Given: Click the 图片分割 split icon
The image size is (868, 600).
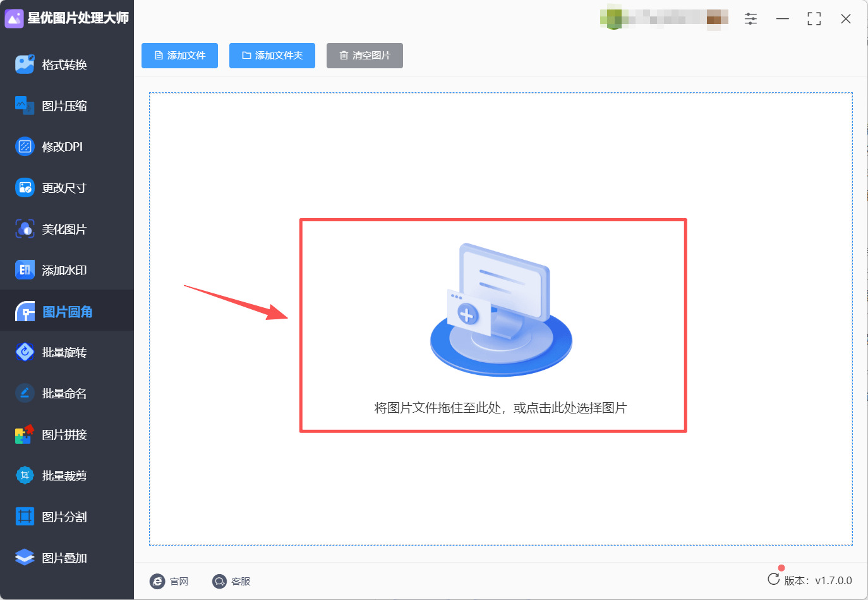Looking at the screenshot, I should [25, 517].
